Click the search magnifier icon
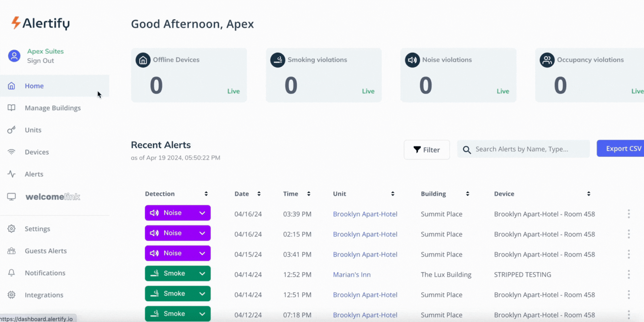 click(467, 150)
